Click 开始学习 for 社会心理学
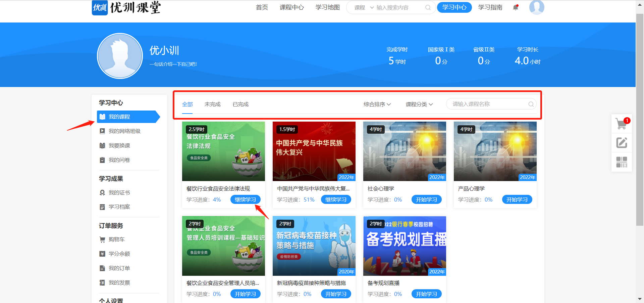The height and width of the screenshot is (303, 644). pos(426,200)
